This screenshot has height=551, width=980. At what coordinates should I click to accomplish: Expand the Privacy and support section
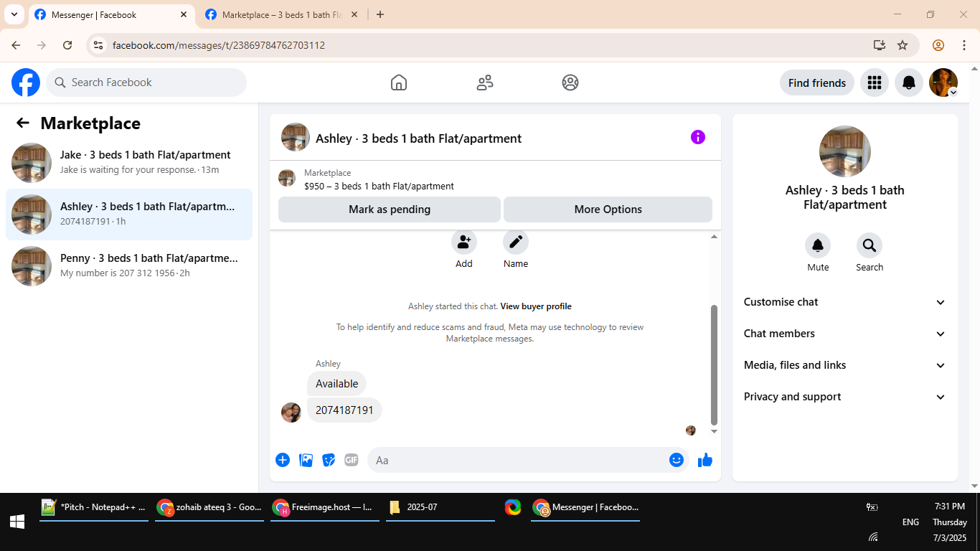point(845,397)
